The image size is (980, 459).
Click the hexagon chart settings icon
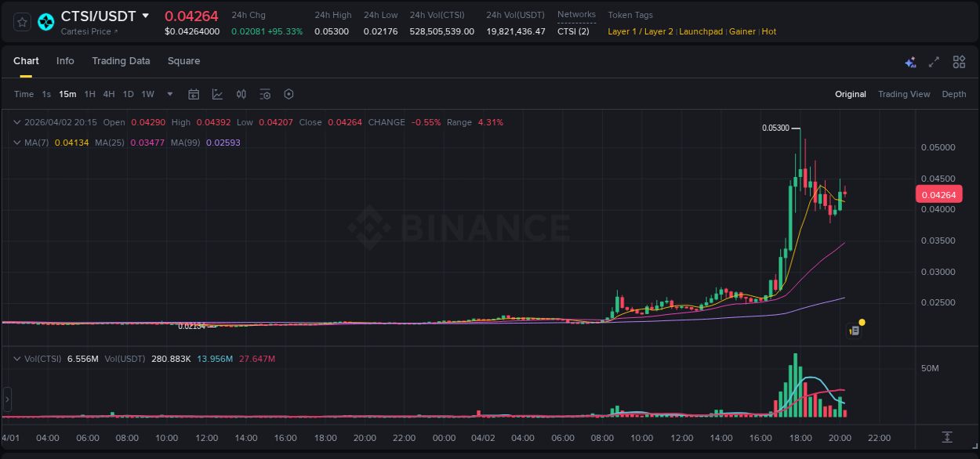[289, 94]
